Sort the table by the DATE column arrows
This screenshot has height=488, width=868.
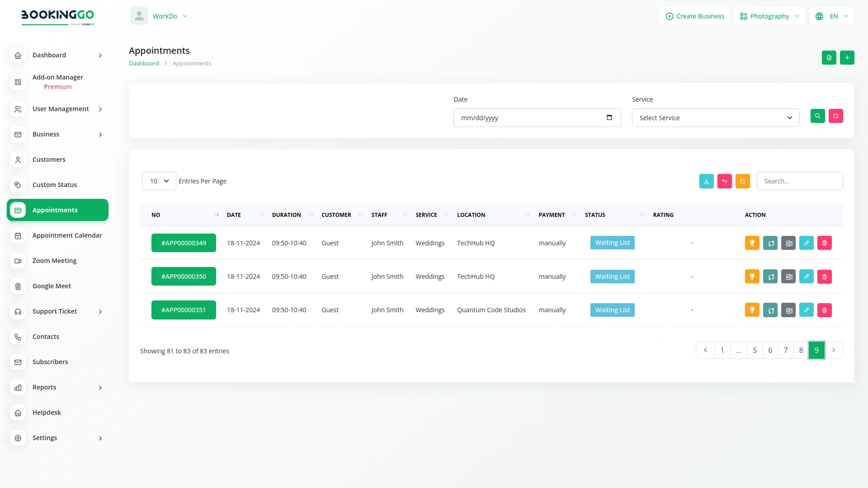[x=261, y=215]
